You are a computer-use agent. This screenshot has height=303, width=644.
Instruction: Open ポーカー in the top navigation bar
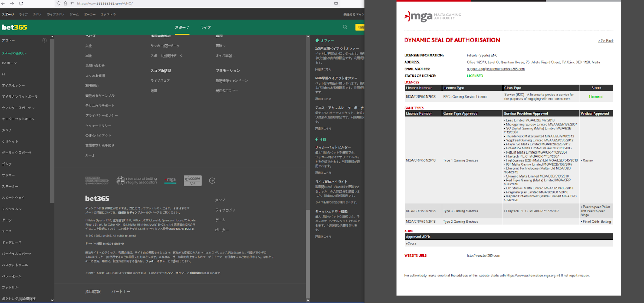[x=90, y=15]
